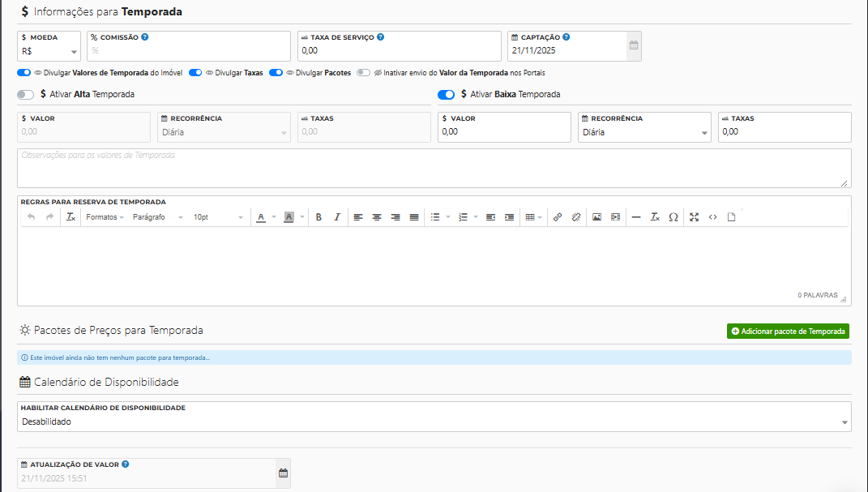The width and height of the screenshot is (868, 492).
Task: Insert a horizontal line in editor
Action: [635, 217]
